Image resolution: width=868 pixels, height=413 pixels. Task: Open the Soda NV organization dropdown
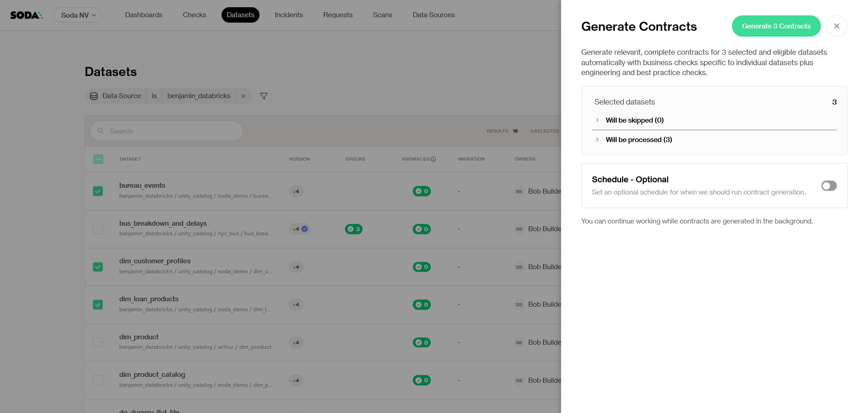point(77,15)
